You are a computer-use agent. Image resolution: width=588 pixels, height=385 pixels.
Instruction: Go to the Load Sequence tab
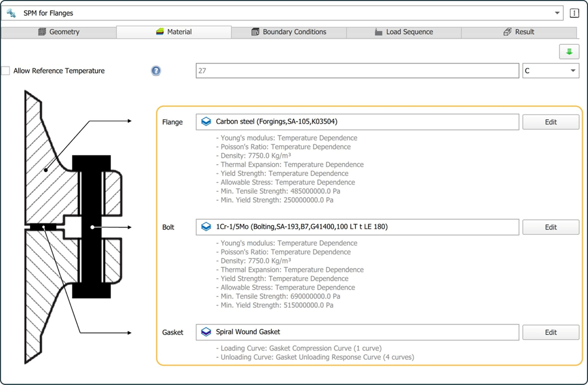pos(404,32)
